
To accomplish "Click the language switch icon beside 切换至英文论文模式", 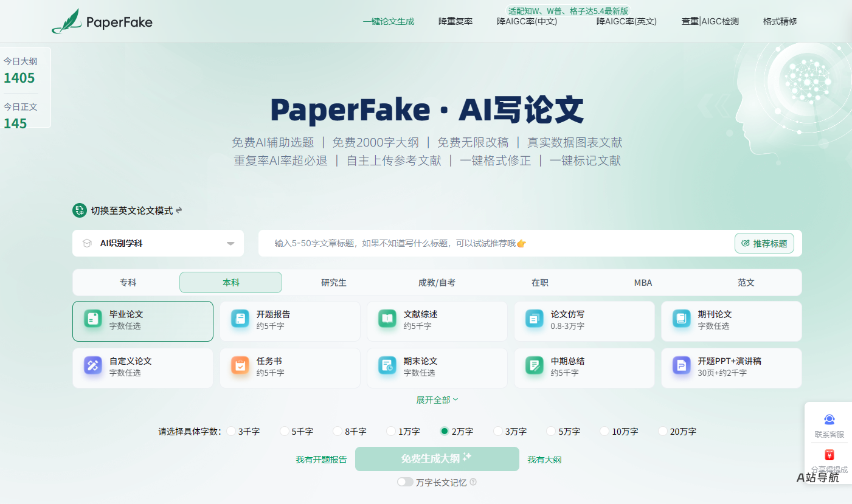I will tap(80, 210).
